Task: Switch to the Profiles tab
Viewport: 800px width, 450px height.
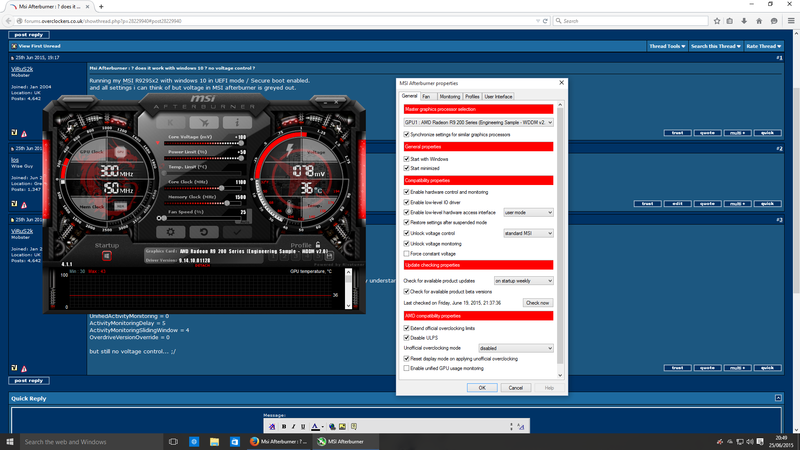Action: (472, 96)
